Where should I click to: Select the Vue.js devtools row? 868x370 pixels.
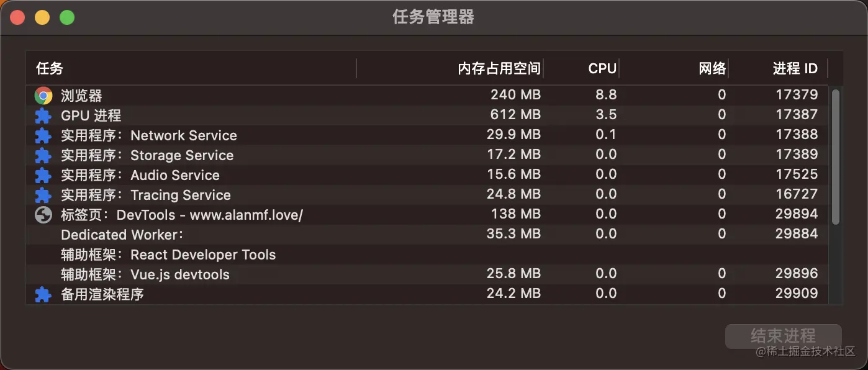145,274
